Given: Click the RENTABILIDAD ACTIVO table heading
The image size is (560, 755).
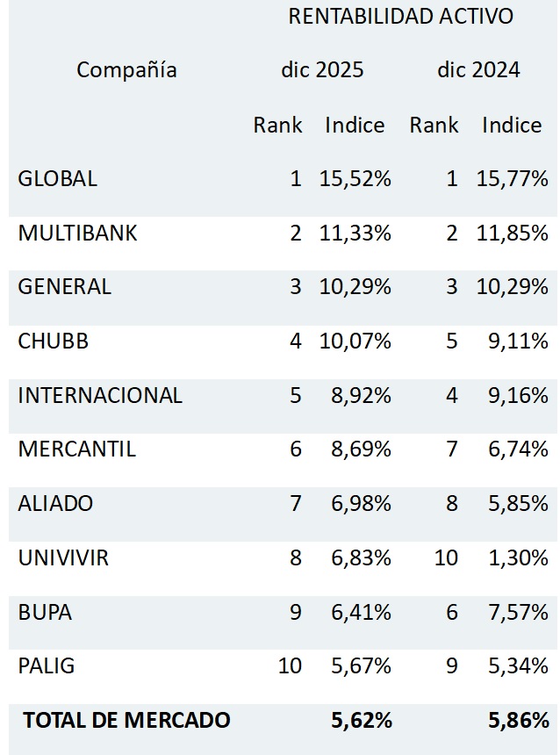Looking at the screenshot, I should (x=400, y=17).
